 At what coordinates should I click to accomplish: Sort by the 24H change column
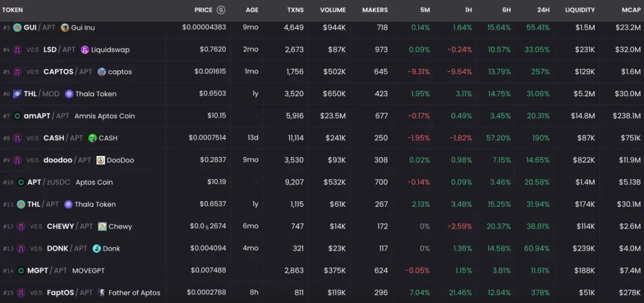(543, 10)
